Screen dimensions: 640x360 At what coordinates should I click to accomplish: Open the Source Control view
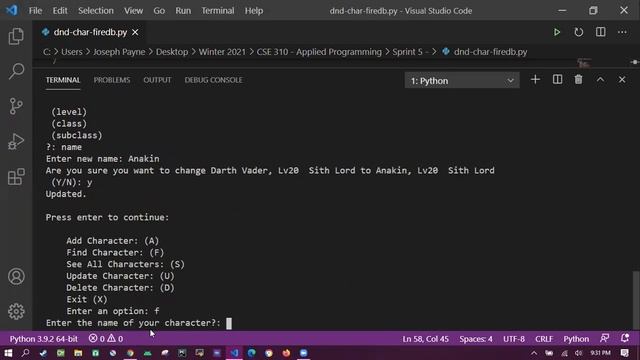coord(16,106)
